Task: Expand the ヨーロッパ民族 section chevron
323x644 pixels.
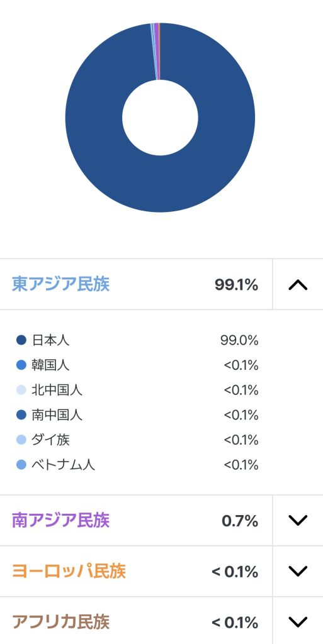Action: coord(298,571)
